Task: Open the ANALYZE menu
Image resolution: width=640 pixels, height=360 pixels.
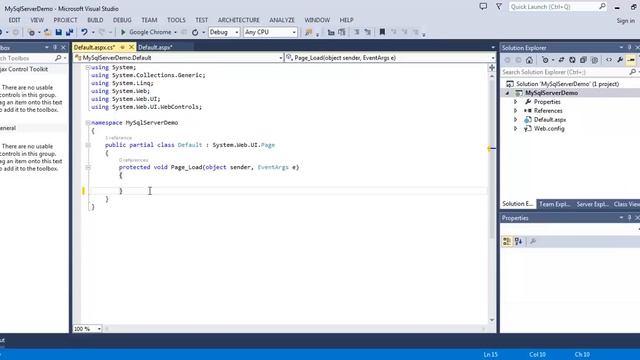Action: click(x=282, y=20)
